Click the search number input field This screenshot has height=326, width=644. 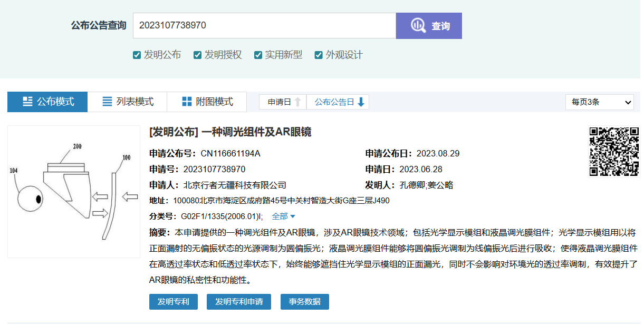point(264,26)
